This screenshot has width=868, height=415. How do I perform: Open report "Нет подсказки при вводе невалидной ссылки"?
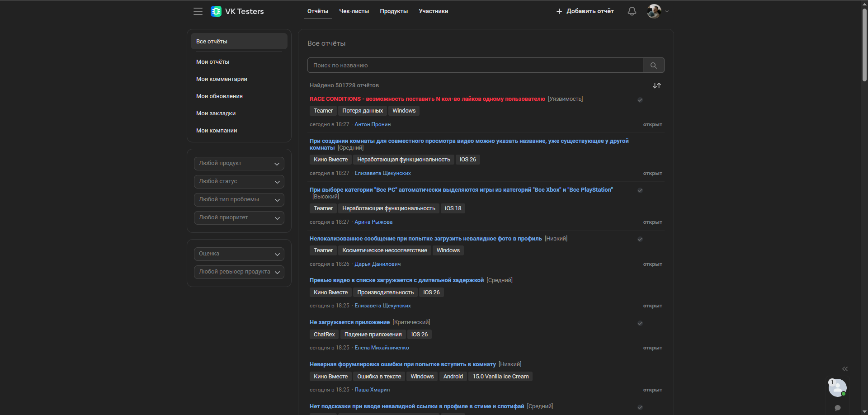[x=417, y=406]
